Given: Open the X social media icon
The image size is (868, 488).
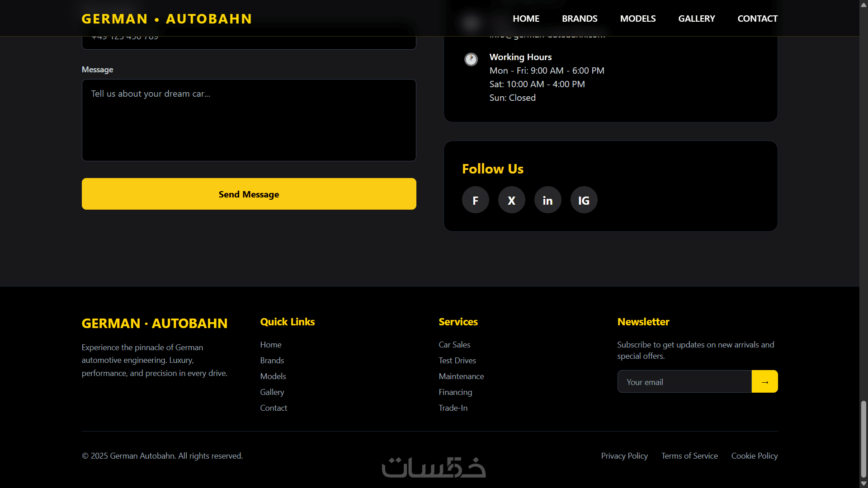Looking at the screenshot, I should pos(511,200).
